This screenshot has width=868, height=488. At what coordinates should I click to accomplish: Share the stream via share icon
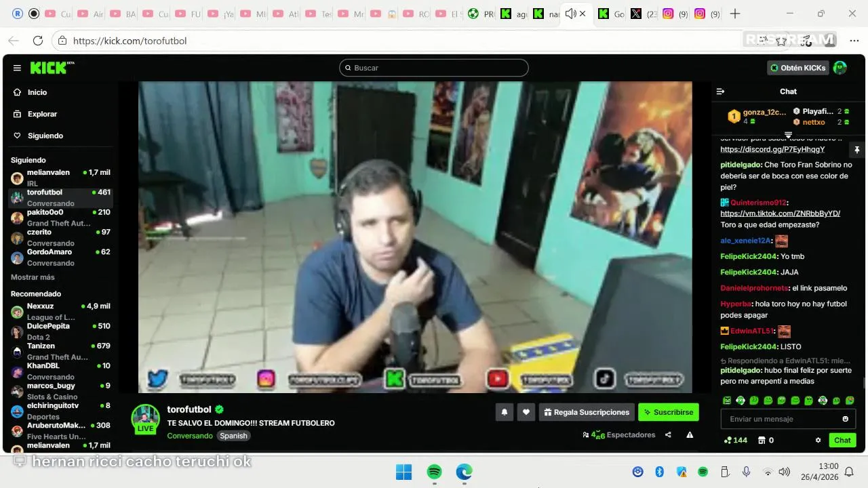pos(668,435)
